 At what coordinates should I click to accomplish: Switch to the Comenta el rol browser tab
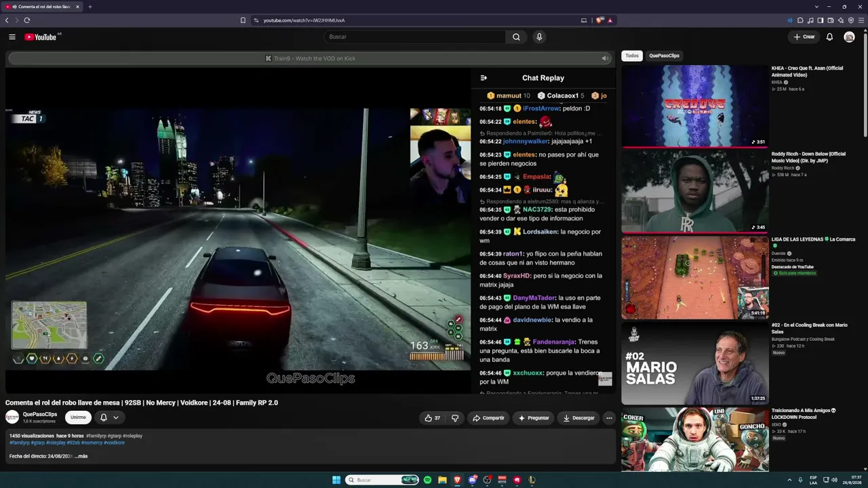click(x=41, y=7)
